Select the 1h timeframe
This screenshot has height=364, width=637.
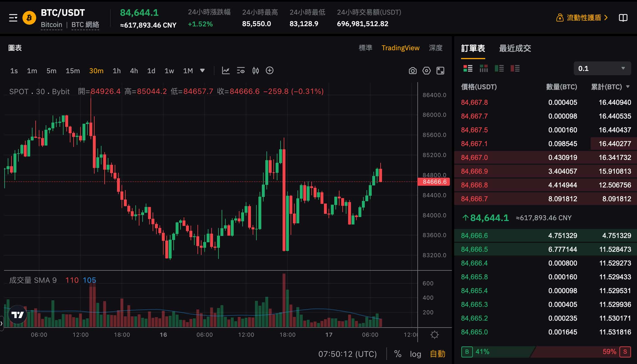(x=116, y=71)
